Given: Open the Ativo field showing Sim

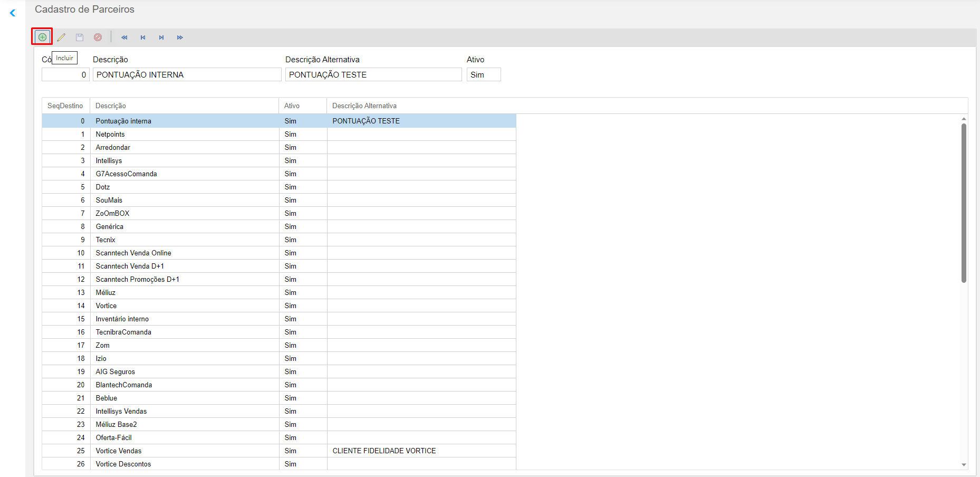Looking at the screenshot, I should pyautogui.click(x=484, y=74).
